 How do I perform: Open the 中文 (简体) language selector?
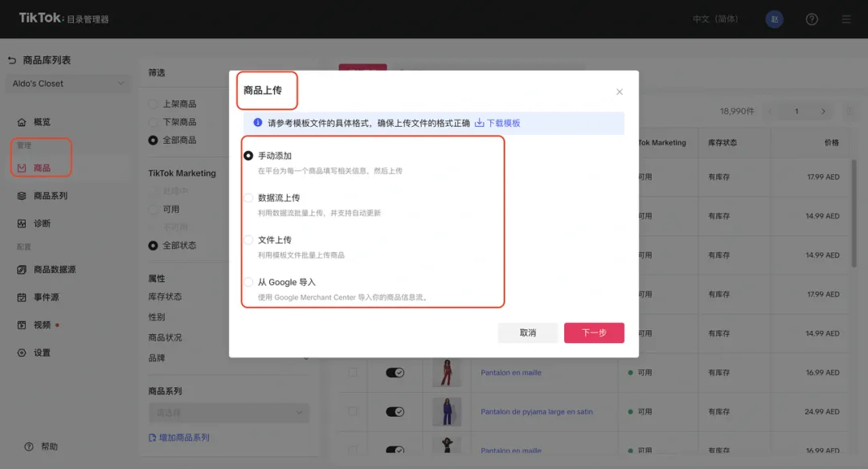(x=715, y=18)
